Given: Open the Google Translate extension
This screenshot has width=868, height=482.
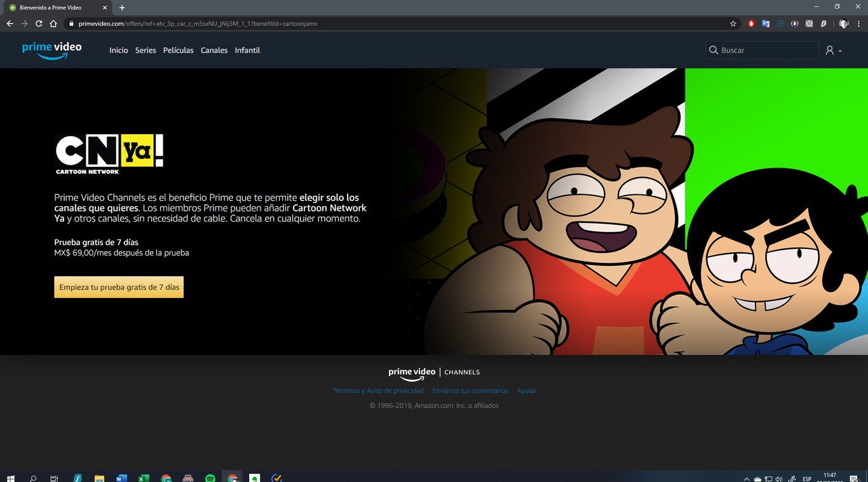Looking at the screenshot, I should (x=766, y=23).
